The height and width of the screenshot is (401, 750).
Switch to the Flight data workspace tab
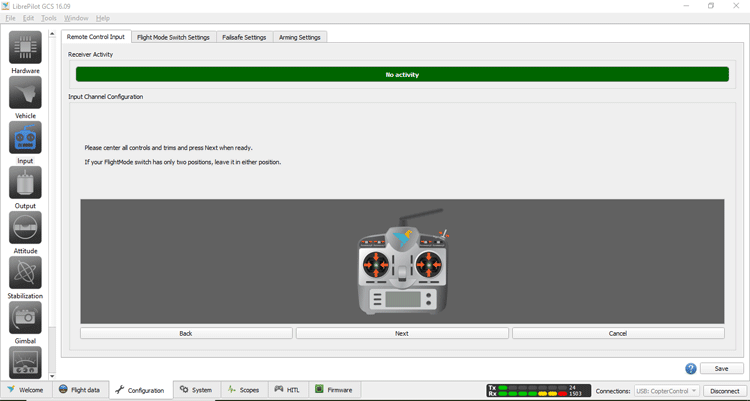point(79,390)
